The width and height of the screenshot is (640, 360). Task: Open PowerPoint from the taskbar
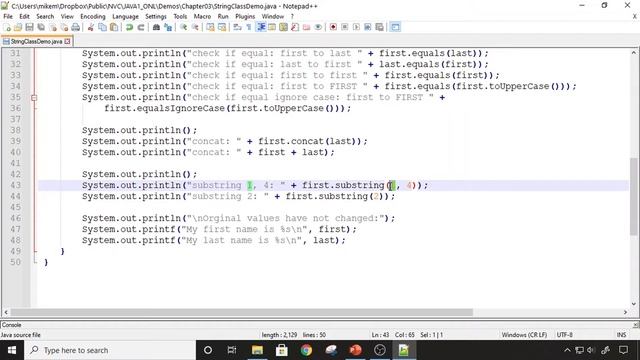pyautogui.click(x=355, y=350)
